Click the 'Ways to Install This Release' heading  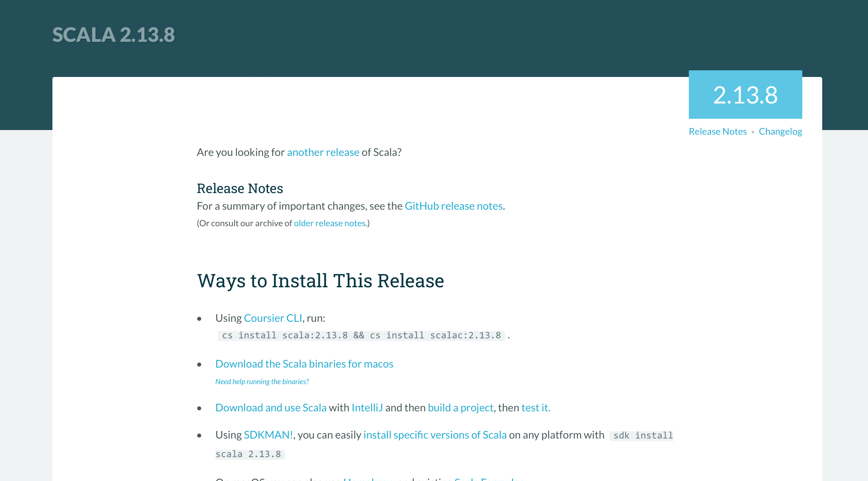pos(321,281)
